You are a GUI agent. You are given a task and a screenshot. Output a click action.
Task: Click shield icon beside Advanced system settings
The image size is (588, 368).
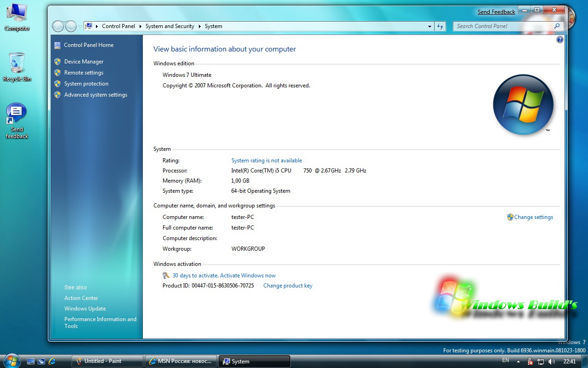click(x=57, y=95)
